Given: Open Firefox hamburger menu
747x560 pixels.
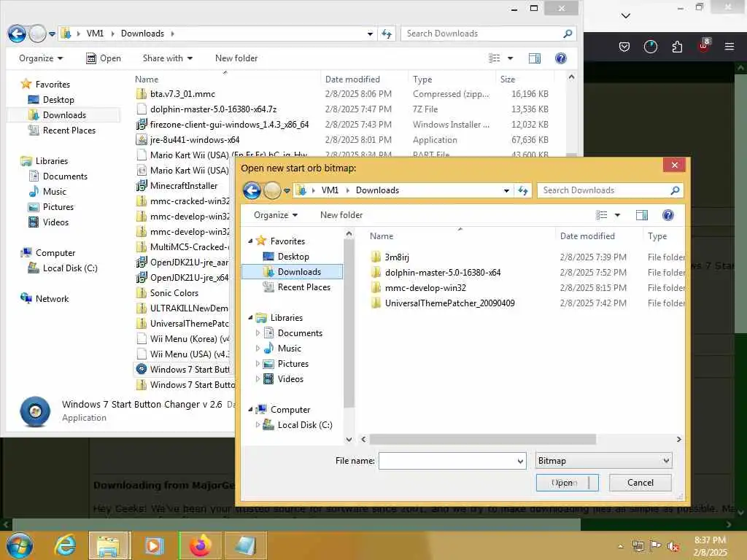Looking at the screenshot, I should 729,46.
